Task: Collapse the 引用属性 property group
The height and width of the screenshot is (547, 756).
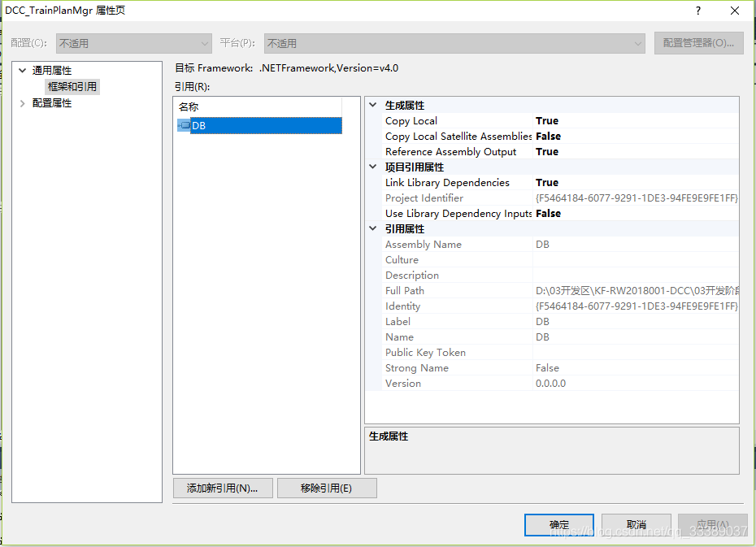Action: [372, 228]
